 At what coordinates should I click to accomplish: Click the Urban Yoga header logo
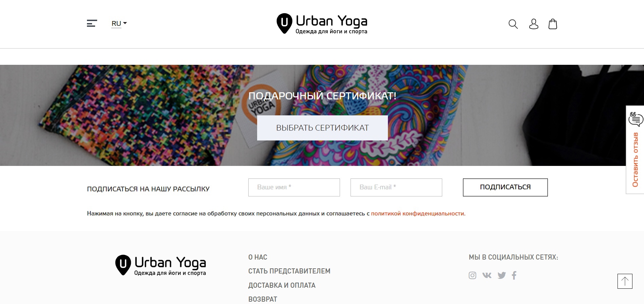322,24
